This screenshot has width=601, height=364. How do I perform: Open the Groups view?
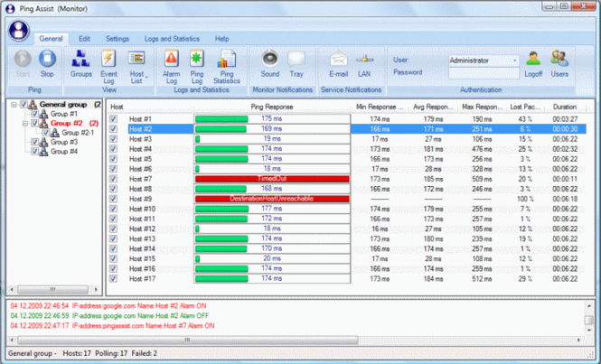pyautogui.click(x=80, y=59)
